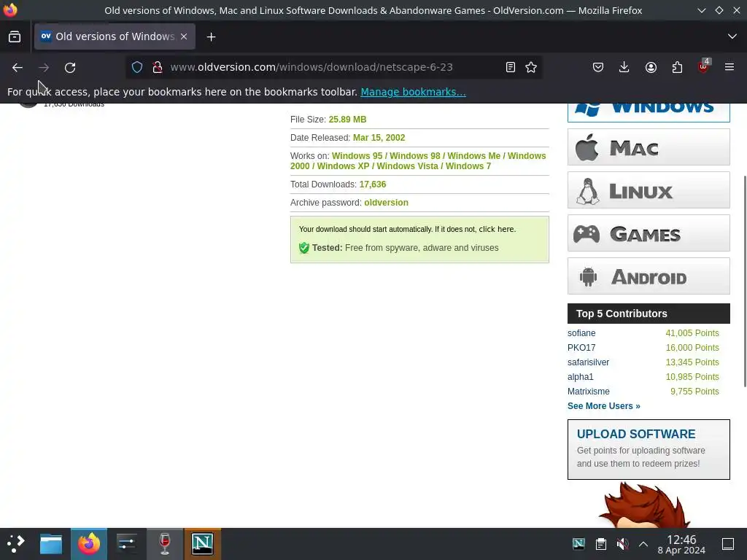The image size is (747, 560).
Task: Click the page vertical scrollbar
Action: [744, 281]
